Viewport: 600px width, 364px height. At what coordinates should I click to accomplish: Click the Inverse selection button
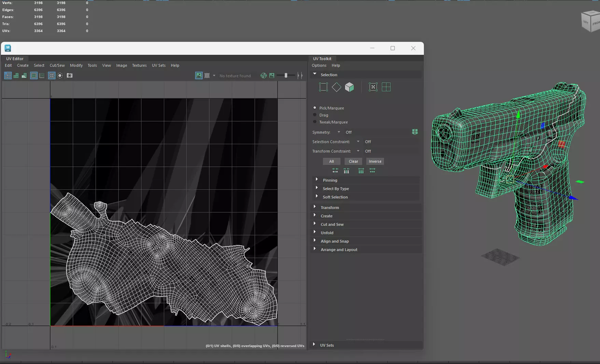[375, 162]
